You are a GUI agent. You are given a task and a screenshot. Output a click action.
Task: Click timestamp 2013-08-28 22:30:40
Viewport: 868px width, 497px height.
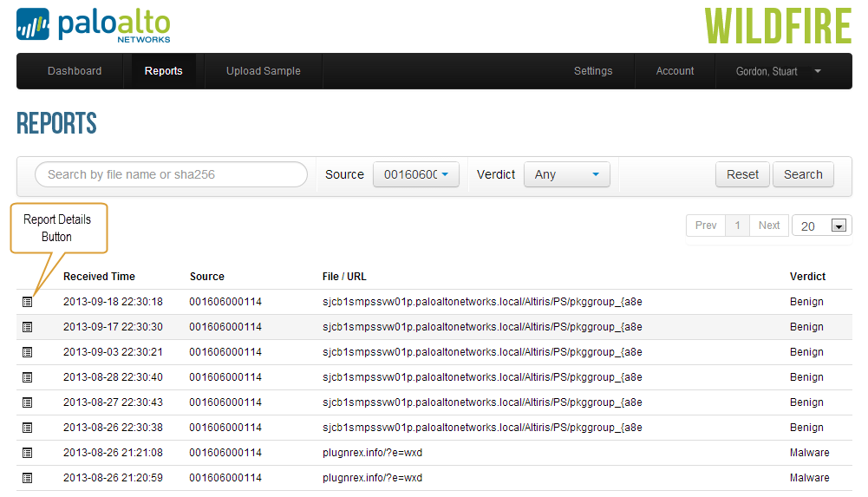click(113, 377)
